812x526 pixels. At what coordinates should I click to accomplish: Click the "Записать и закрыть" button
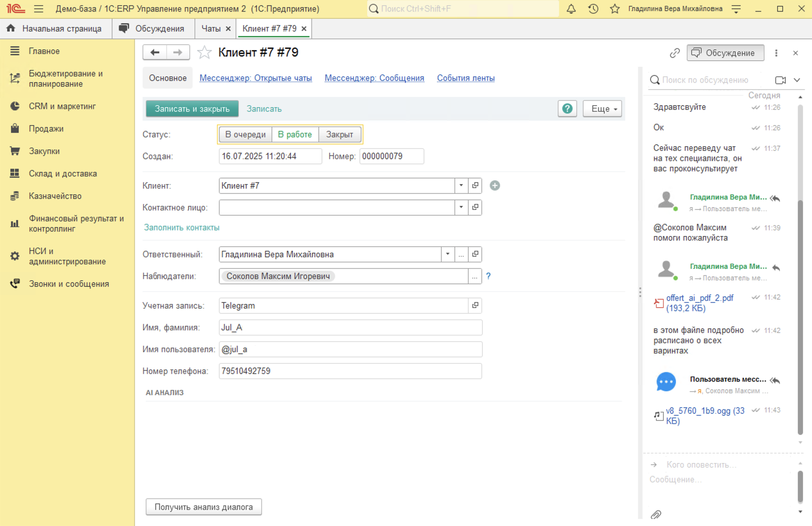(192, 108)
